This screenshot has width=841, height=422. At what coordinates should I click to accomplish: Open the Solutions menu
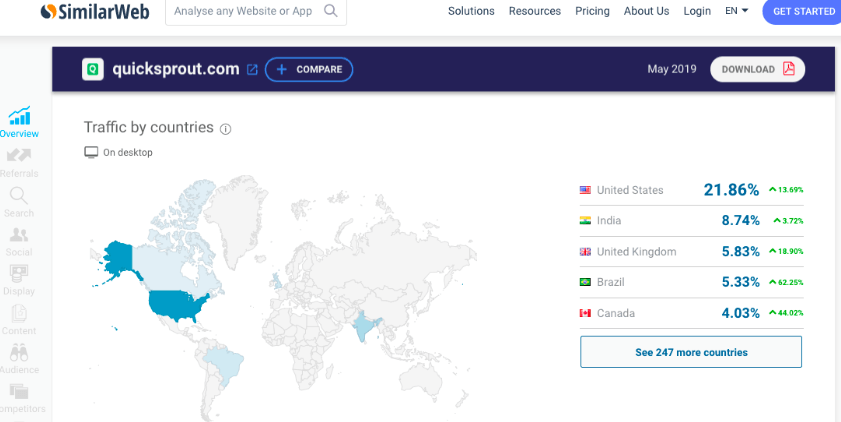471,11
